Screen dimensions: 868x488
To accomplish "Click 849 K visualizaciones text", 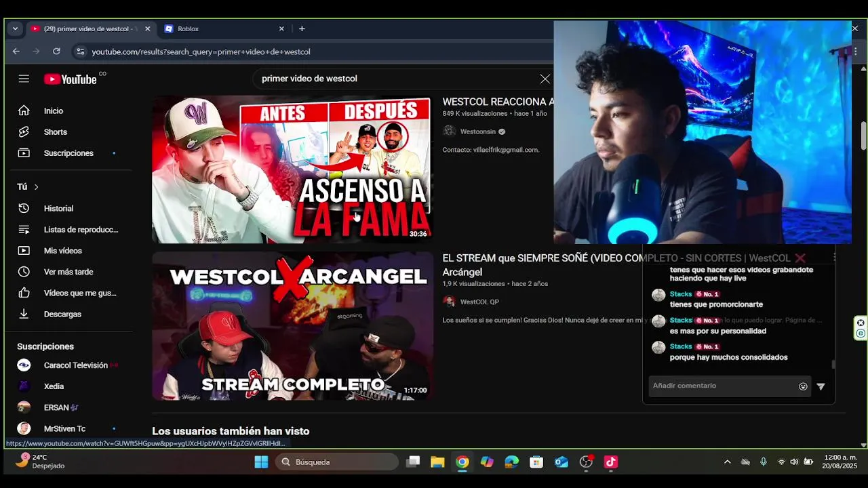I will tap(475, 114).
